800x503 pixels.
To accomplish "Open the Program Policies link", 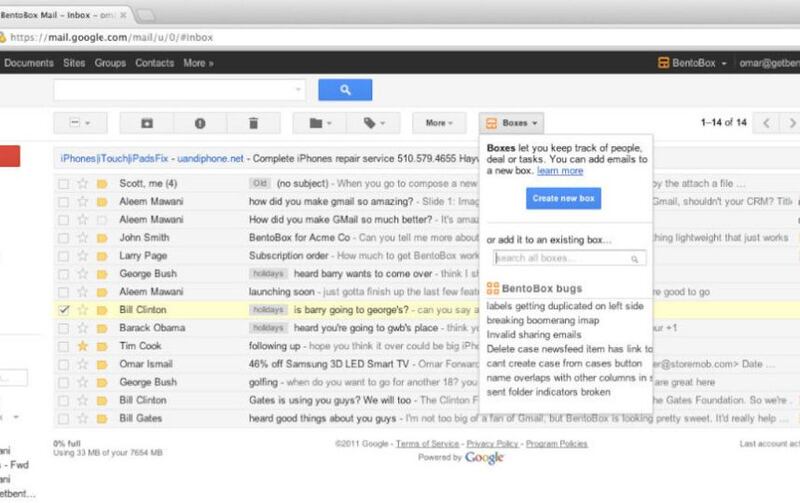I will [x=557, y=444].
